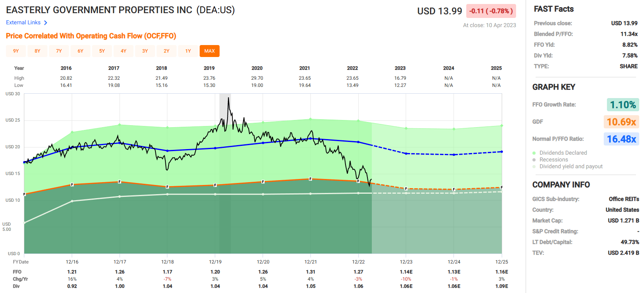
Task: Click the Country value United States
Action: (622, 210)
